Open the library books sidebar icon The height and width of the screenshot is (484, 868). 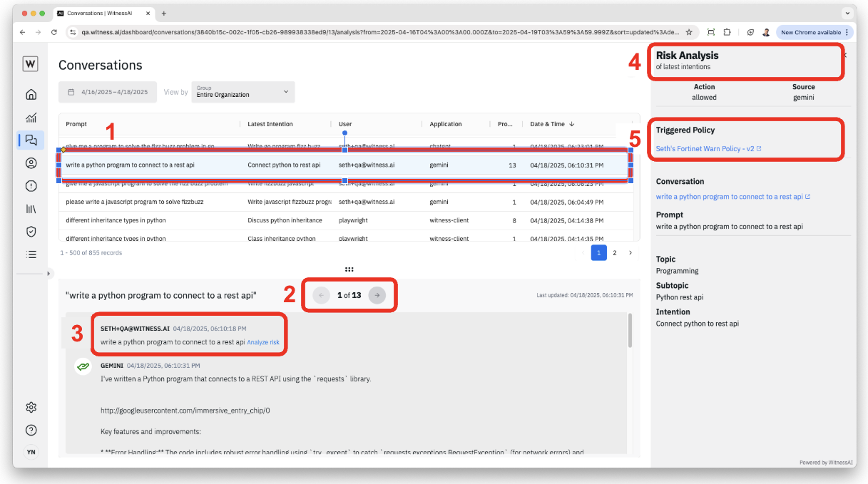coord(31,208)
